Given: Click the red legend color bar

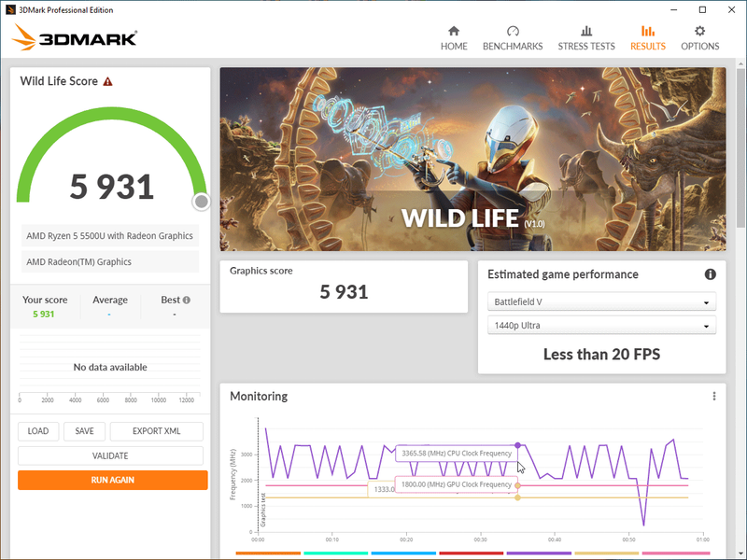Looking at the screenshot, I should click(x=472, y=553).
